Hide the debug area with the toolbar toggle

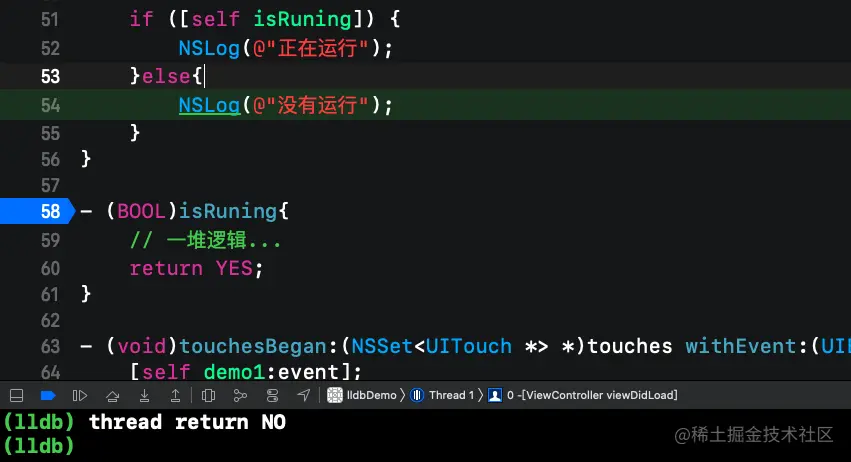[18, 396]
